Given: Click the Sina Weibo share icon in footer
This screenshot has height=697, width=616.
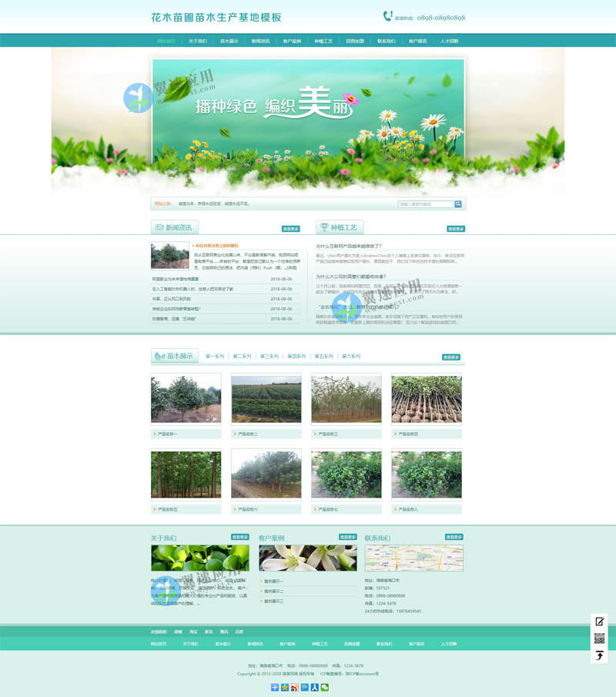Looking at the screenshot, I should click(294, 686).
